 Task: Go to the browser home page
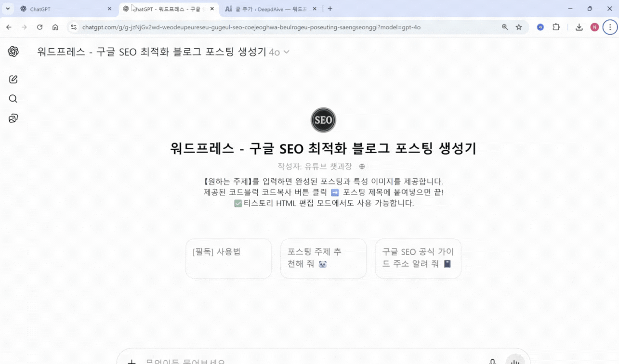[55, 27]
